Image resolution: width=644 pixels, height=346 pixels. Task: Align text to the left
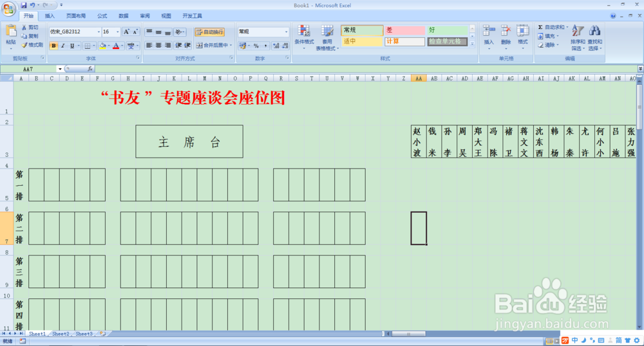click(149, 45)
